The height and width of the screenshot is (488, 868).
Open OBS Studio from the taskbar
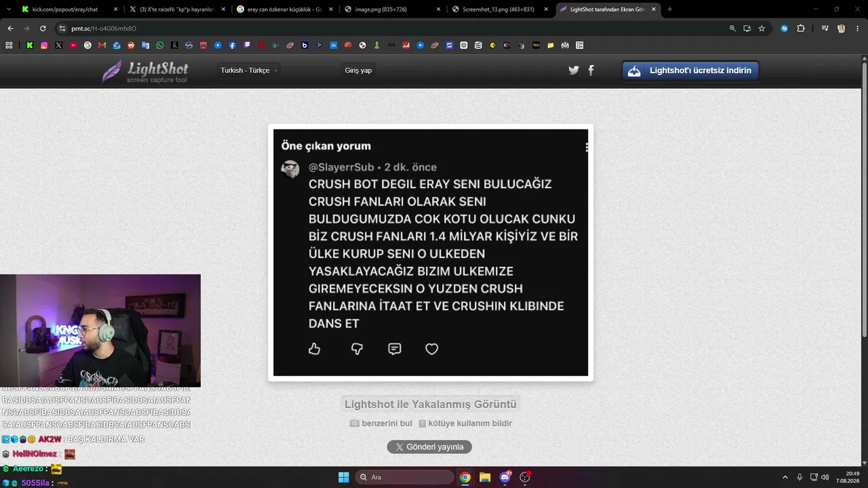tap(525, 477)
